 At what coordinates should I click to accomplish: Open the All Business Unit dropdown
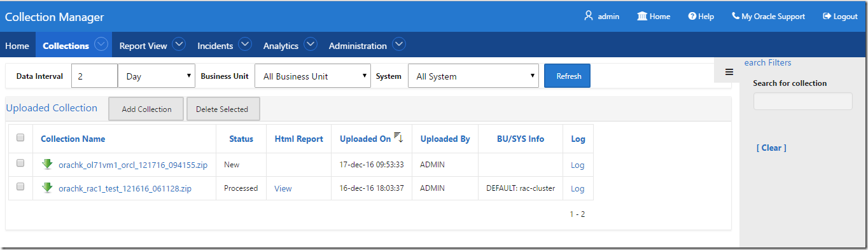[312, 76]
